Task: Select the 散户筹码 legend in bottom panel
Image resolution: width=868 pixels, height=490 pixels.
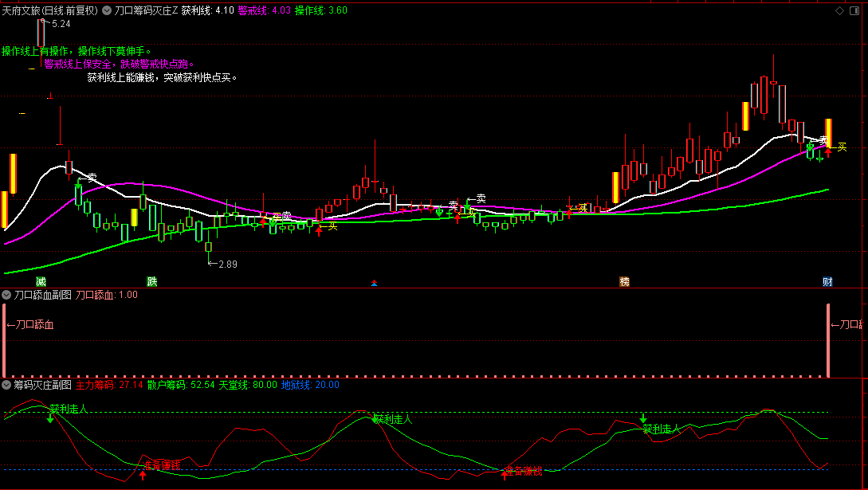Action: point(181,385)
